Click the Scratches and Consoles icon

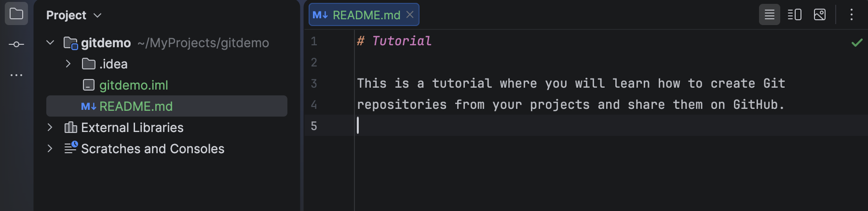pyautogui.click(x=71, y=147)
